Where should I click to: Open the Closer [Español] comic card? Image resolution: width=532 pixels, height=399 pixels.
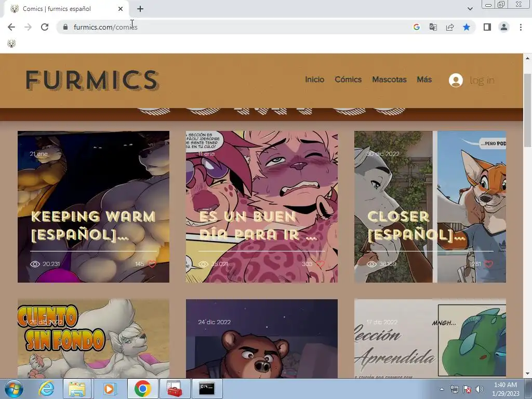pos(430,207)
